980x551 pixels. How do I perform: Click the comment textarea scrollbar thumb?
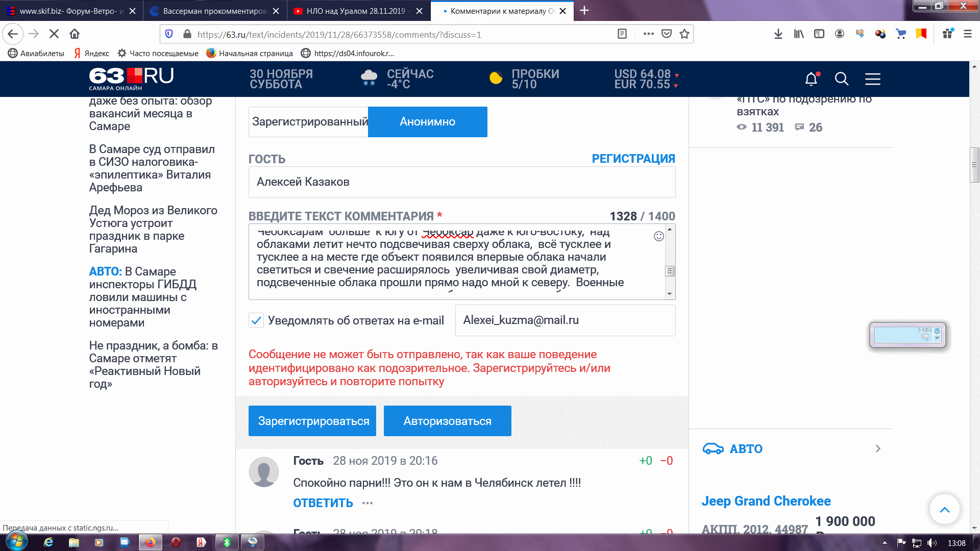[670, 271]
